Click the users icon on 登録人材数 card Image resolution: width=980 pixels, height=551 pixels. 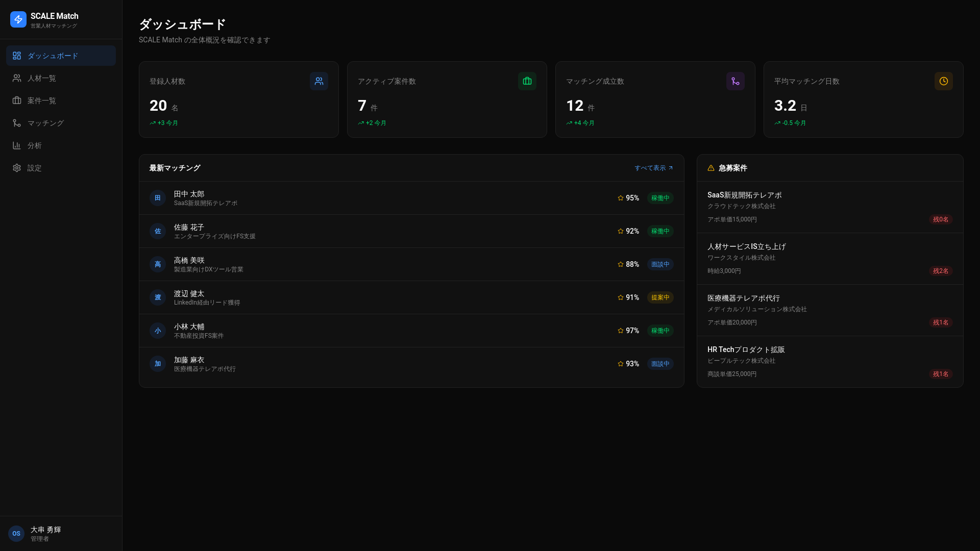(x=319, y=81)
